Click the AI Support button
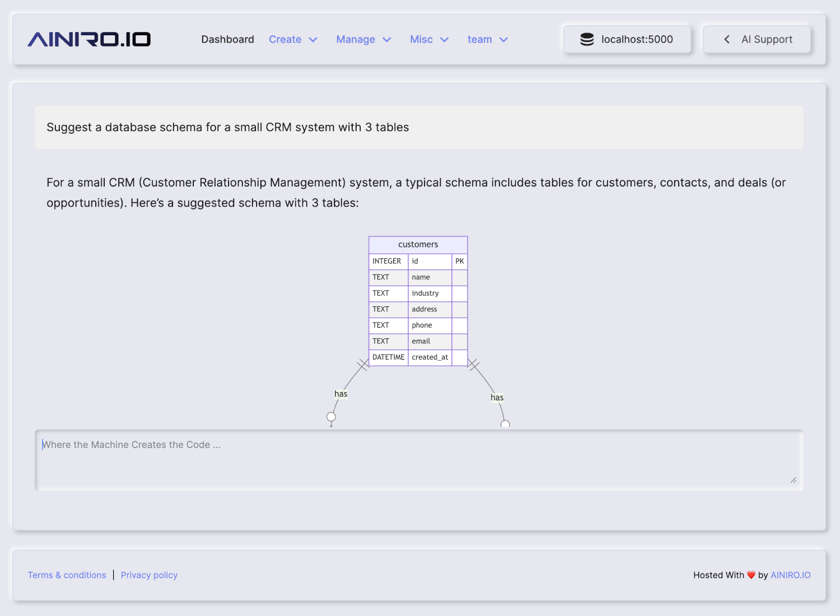 tap(757, 39)
